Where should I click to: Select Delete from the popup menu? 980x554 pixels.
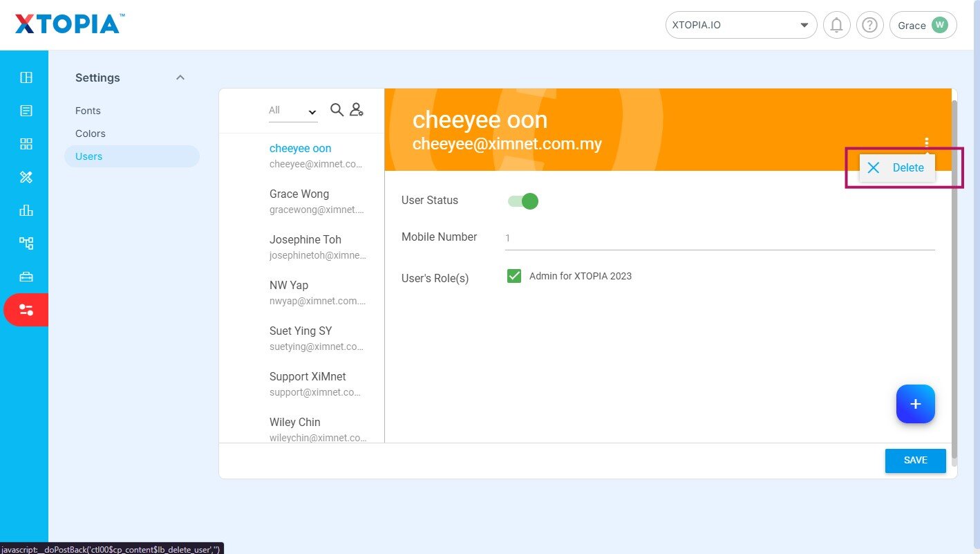897,168
